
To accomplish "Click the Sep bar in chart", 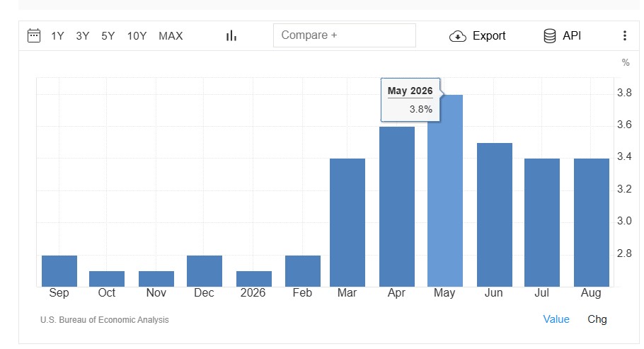I will [x=59, y=271].
